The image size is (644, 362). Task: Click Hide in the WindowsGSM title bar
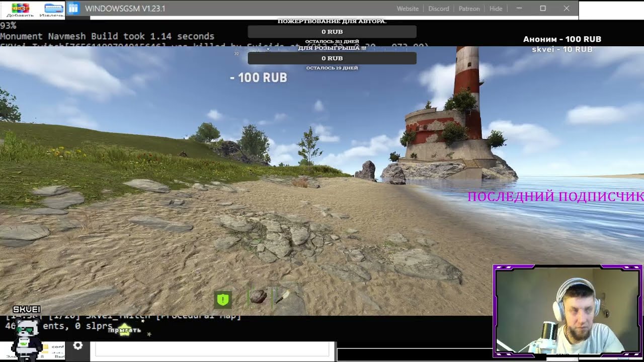(x=496, y=9)
